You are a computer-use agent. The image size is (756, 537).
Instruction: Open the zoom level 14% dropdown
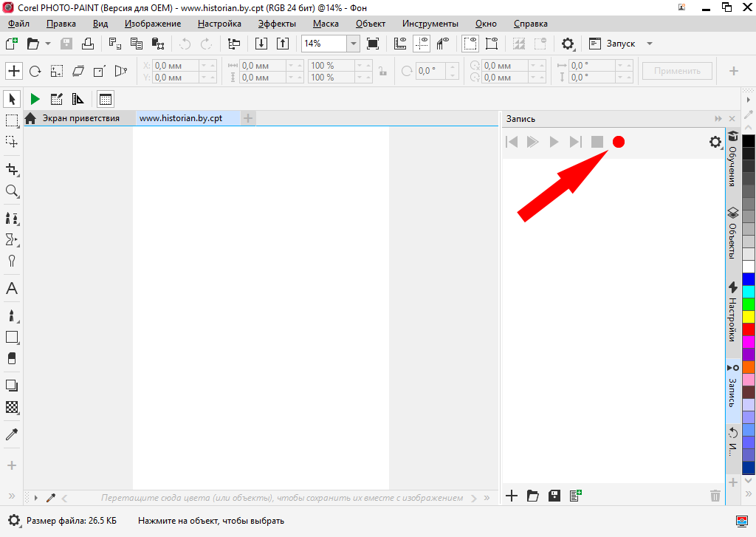pos(353,44)
